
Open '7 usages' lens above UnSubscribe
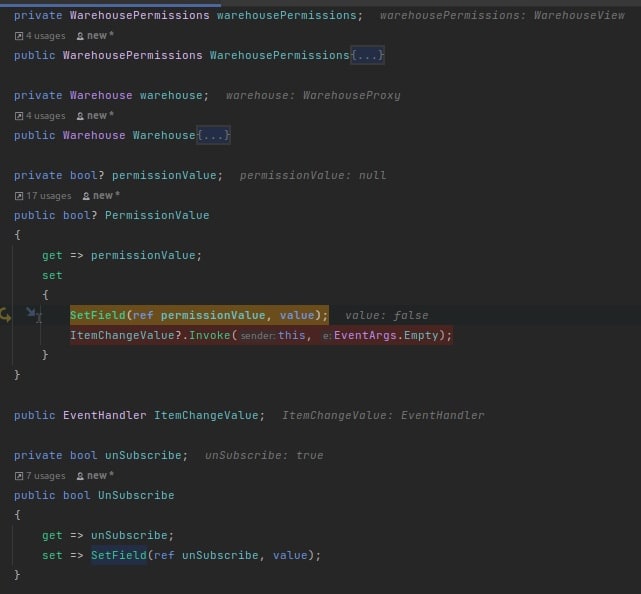click(40, 476)
